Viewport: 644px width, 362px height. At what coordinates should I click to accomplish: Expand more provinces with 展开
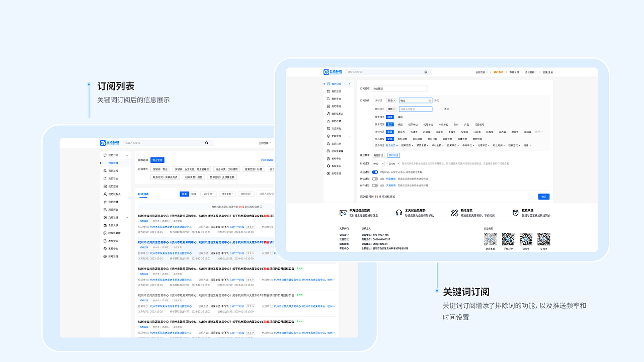click(539, 132)
